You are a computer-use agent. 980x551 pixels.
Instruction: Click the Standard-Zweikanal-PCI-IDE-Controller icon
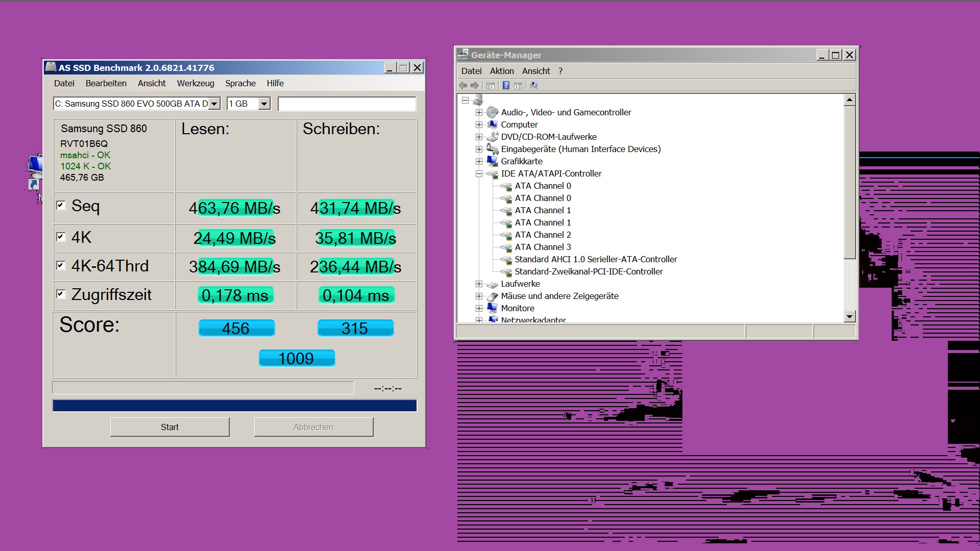tap(506, 272)
